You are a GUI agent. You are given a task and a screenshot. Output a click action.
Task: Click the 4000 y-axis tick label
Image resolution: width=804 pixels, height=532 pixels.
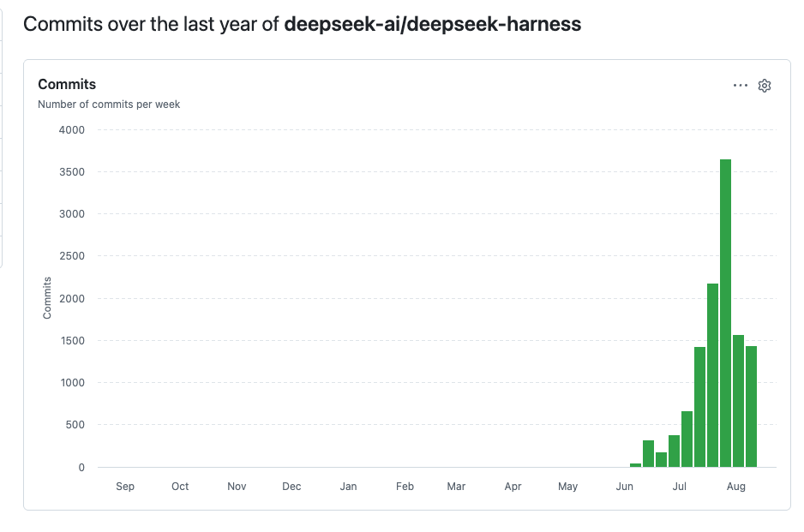click(x=72, y=129)
